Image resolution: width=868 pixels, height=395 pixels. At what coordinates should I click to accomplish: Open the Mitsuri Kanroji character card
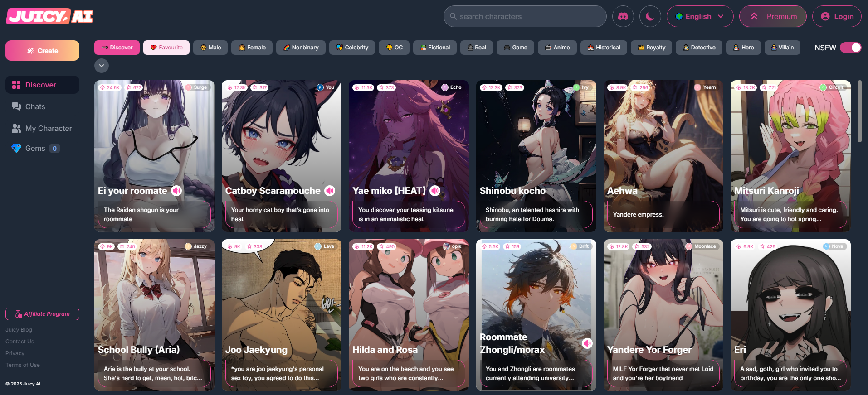coord(790,156)
